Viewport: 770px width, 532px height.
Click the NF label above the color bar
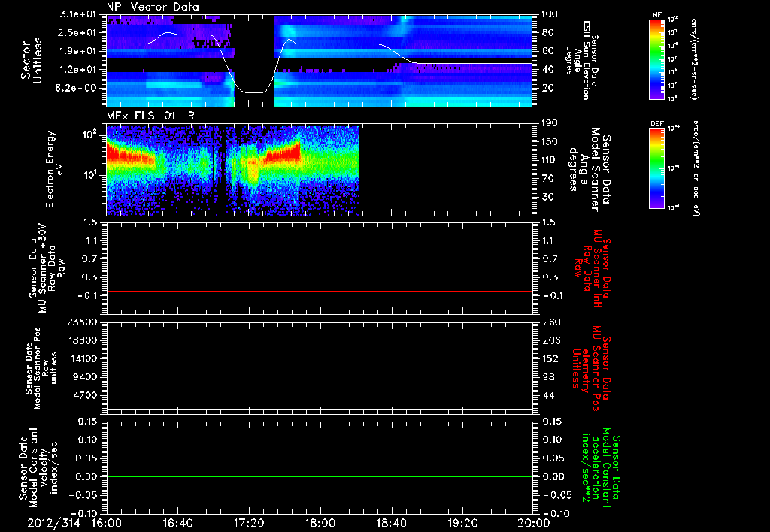pos(656,15)
